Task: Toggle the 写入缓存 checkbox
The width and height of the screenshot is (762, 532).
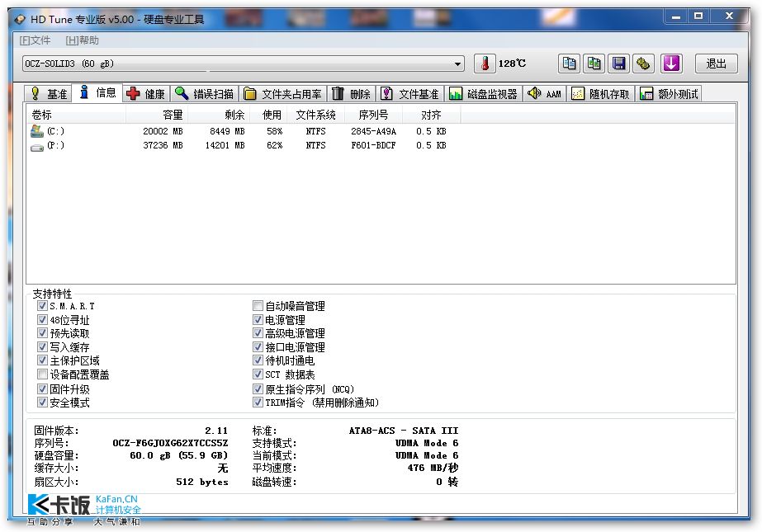Action: click(x=42, y=347)
